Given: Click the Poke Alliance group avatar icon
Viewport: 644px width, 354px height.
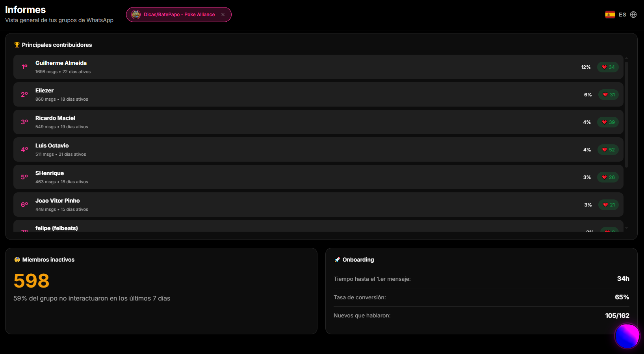Looking at the screenshot, I should (136, 15).
